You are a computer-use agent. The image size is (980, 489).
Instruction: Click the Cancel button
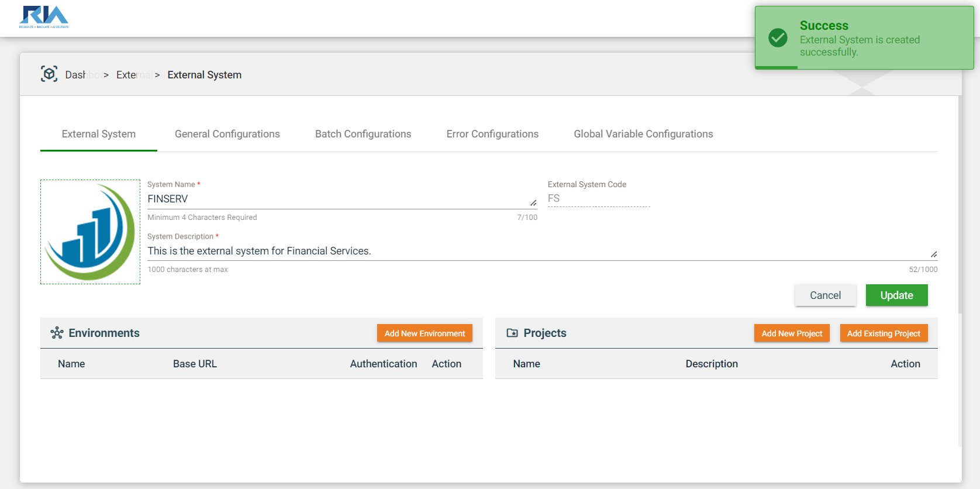pyautogui.click(x=825, y=295)
